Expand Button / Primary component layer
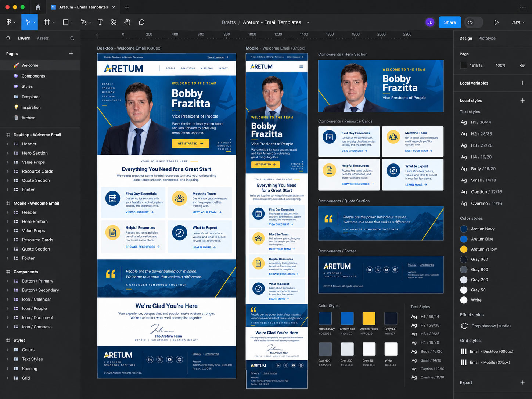Viewport: 532px width, 399px height. point(8,281)
